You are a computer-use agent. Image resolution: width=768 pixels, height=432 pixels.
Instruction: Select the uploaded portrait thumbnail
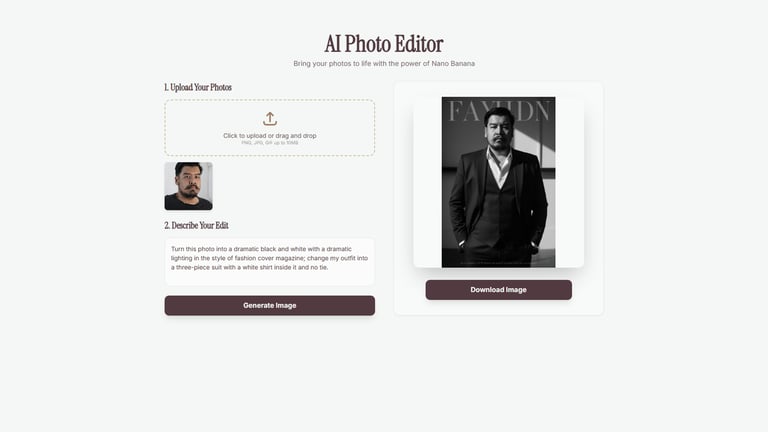(189, 186)
